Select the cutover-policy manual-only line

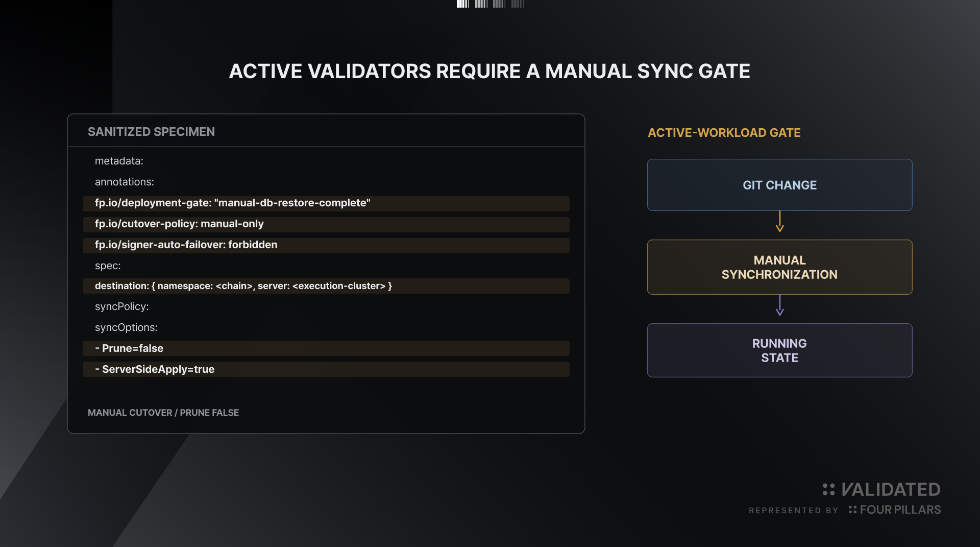pyautogui.click(x=326, y=224)
